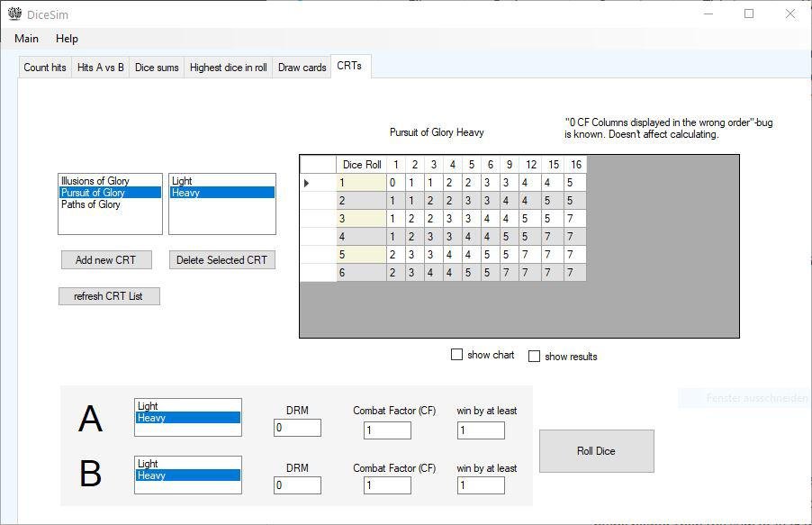Click the Delete Selected CRT button

tap(221, 259)
